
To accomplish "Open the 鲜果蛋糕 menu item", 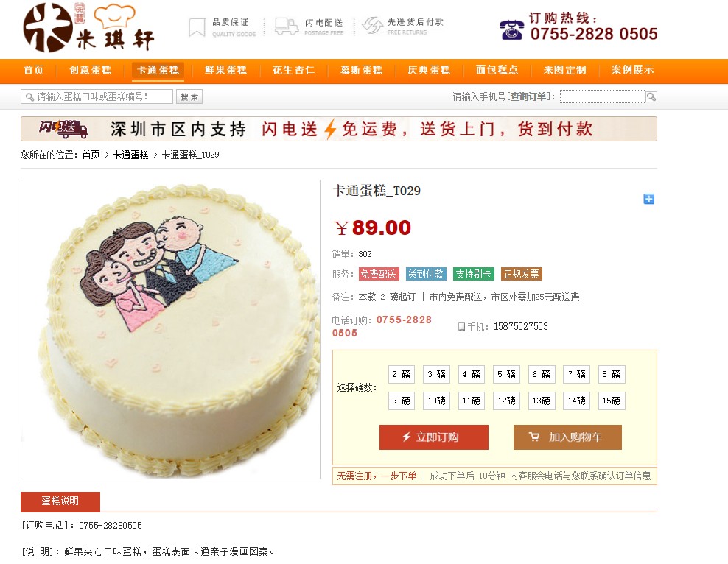I will [x=225, y=70].
